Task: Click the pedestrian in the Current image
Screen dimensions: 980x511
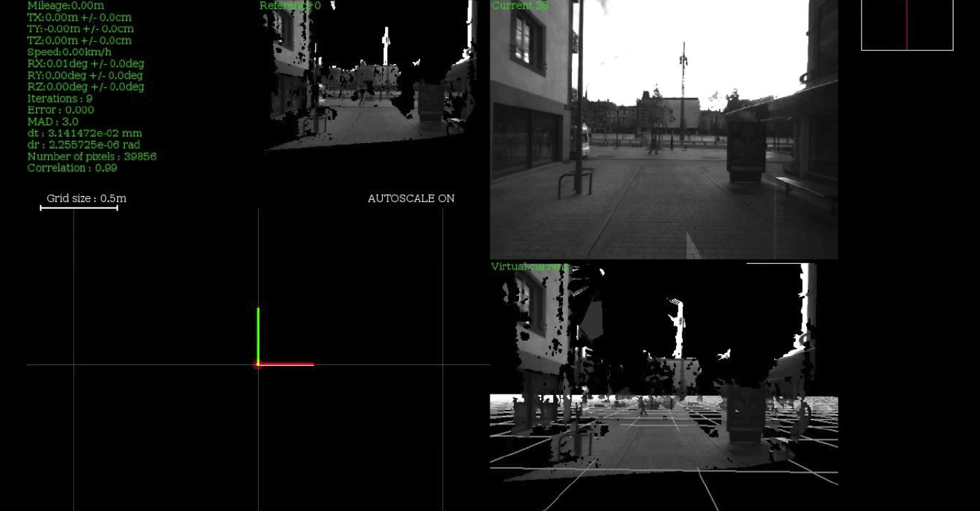Action: 653,143
